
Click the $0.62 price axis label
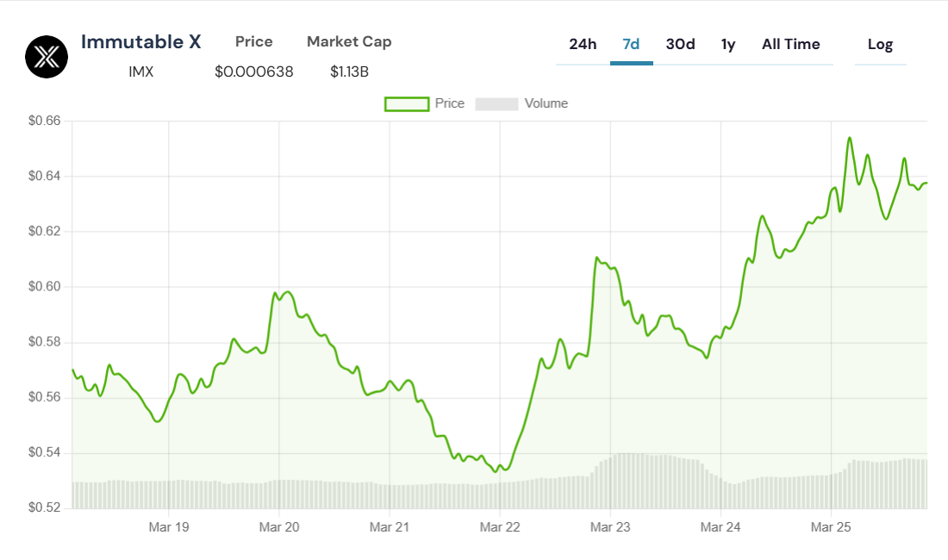[45, 232]
